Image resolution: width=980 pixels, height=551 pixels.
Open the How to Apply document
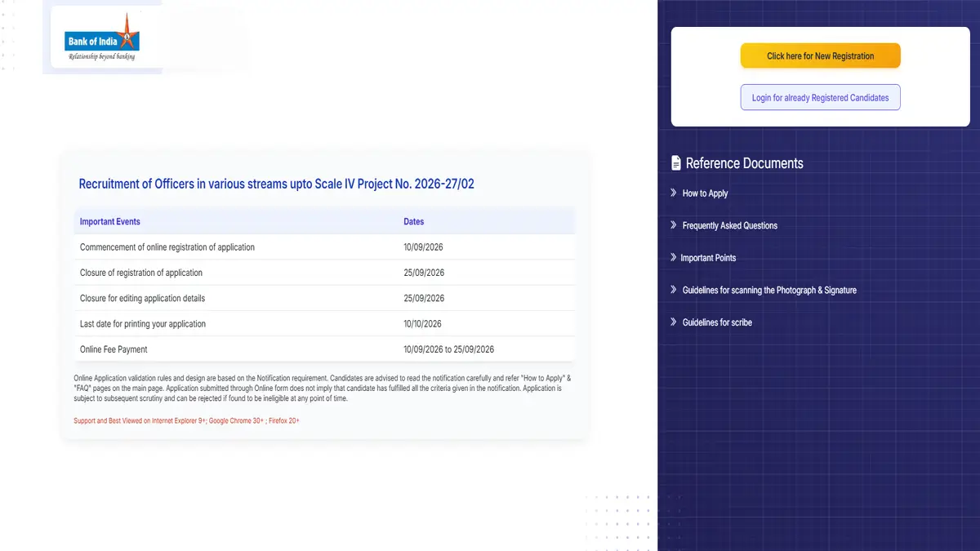click(705, 193)
